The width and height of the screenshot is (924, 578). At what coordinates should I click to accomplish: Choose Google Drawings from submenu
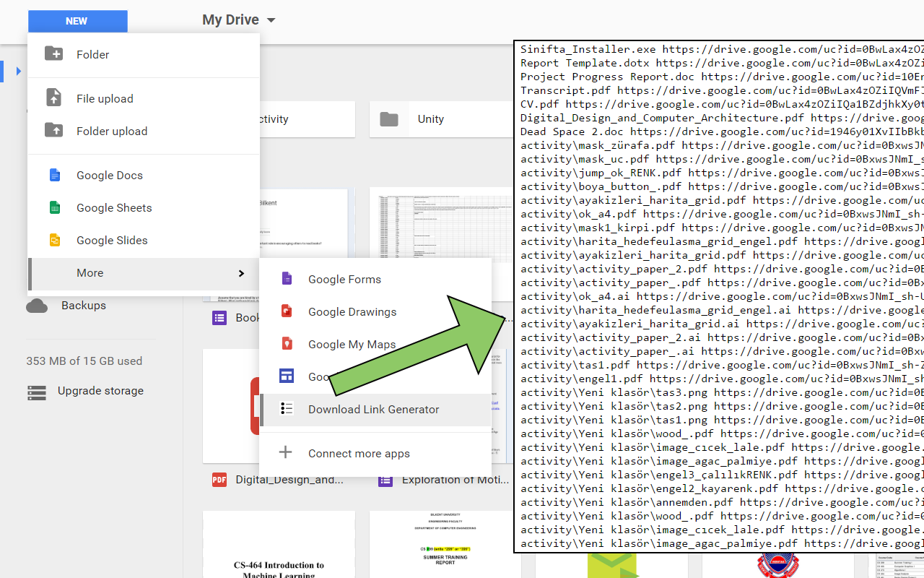[x=375, y=311]
